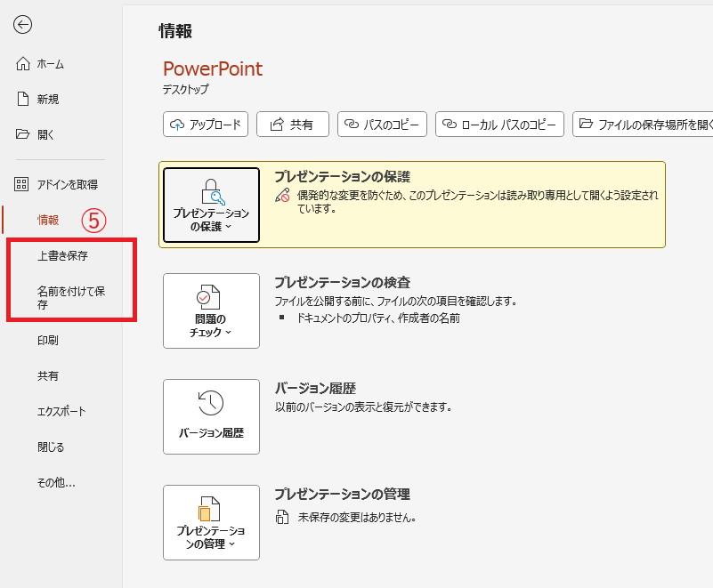Click ファイルを公開する前に description text
Screen dimensions: 713x588
point(395,301)
